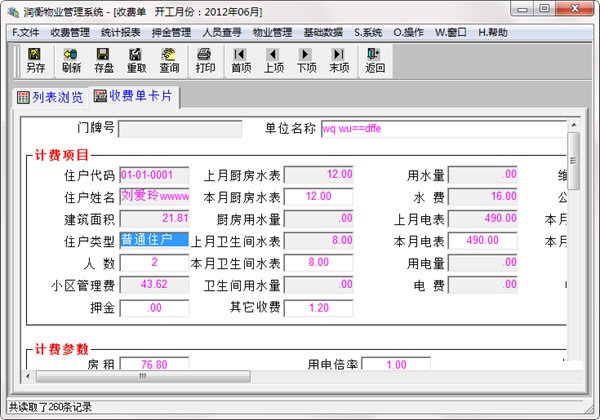
Task: Click the 上月厨房水表 field
Action: (318, 174)
